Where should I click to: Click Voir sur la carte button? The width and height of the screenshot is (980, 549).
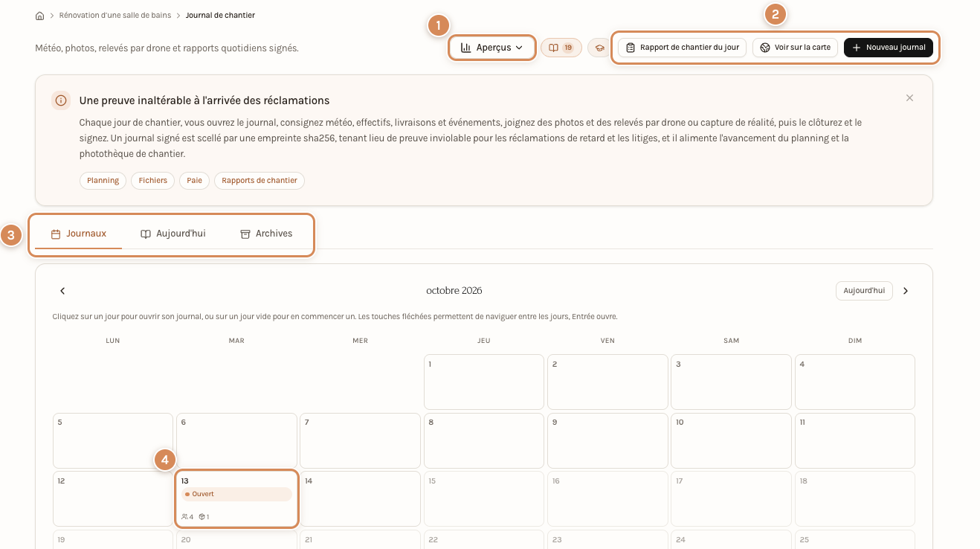[795, 48]
